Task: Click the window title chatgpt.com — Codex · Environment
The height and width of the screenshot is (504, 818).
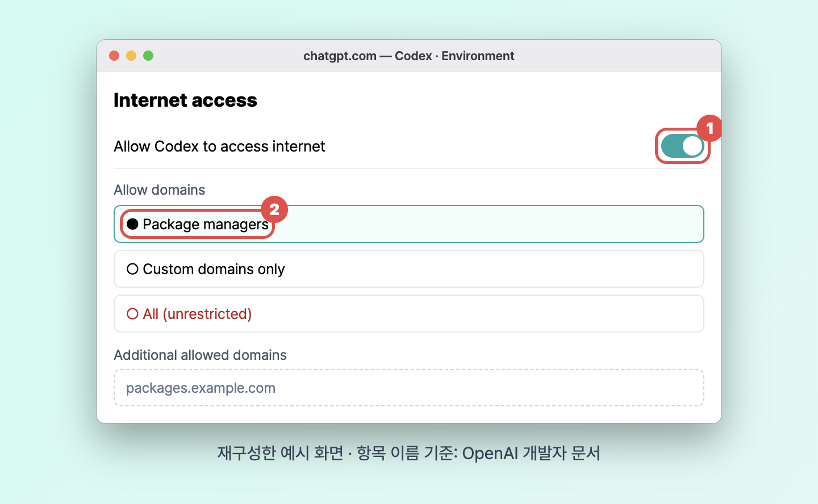Action: [408, 56]
